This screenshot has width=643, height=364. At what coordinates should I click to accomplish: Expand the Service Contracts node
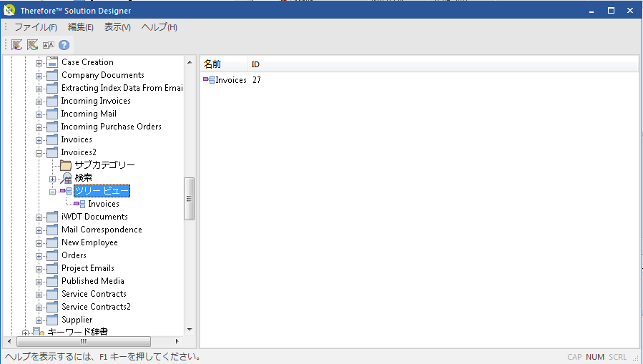39,295
